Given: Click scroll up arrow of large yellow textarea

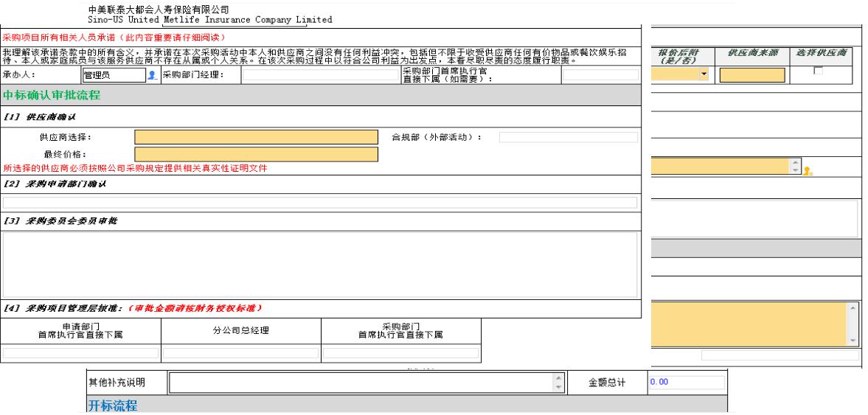Looking at the screenshot, I should [x=853, y=307].
